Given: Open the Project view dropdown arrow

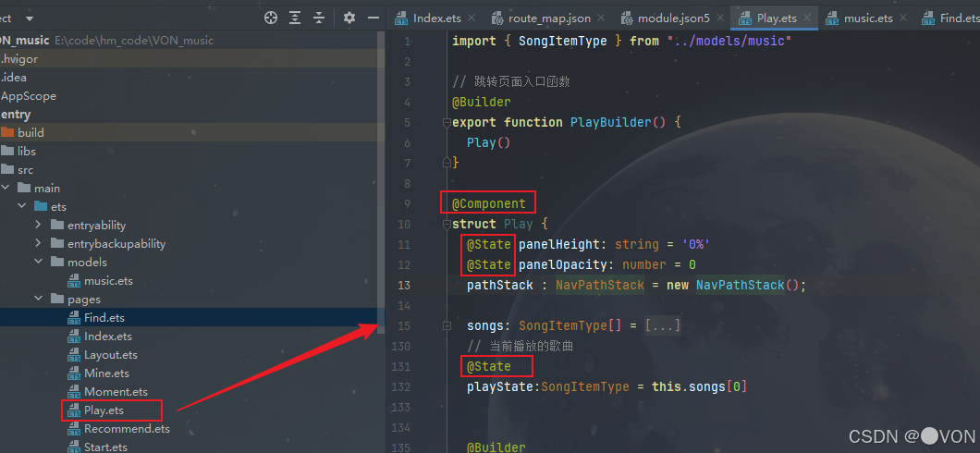Looking at the screenshot, I should point(30,18).
